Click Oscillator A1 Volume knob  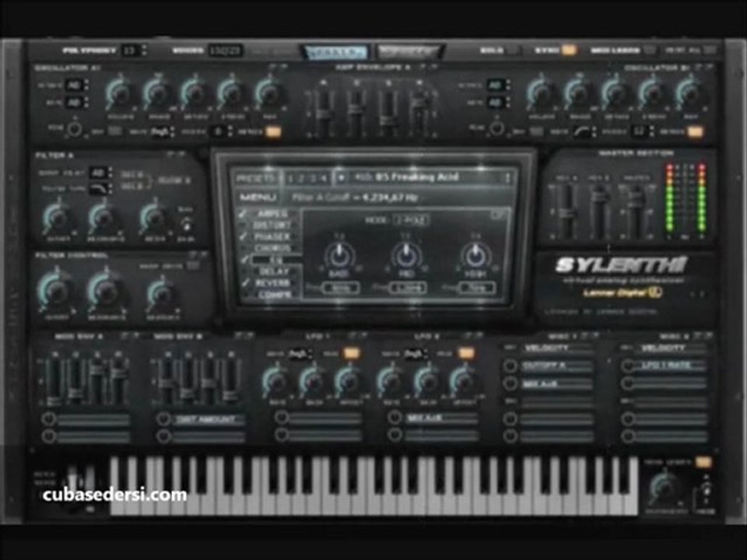[121, 93]
